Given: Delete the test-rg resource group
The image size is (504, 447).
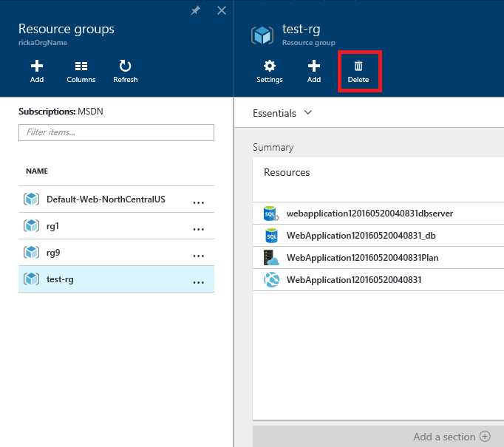Looking at the screenshot, I should 358,72.
